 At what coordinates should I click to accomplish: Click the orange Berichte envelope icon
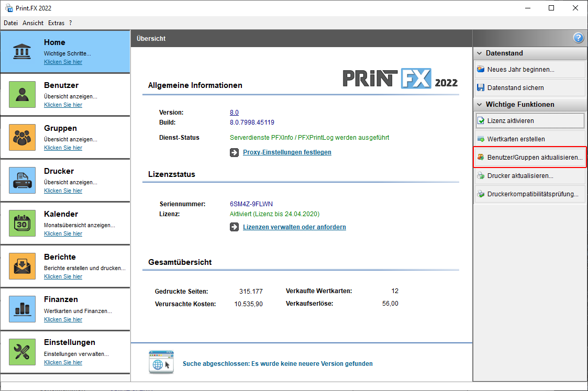tap(22, 266)
